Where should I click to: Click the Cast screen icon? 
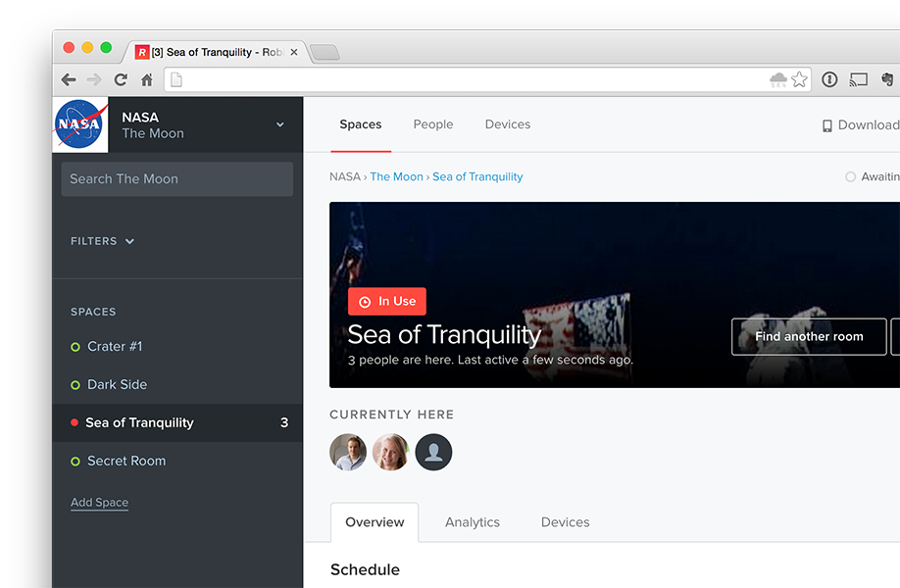click(x=858, y=79)
